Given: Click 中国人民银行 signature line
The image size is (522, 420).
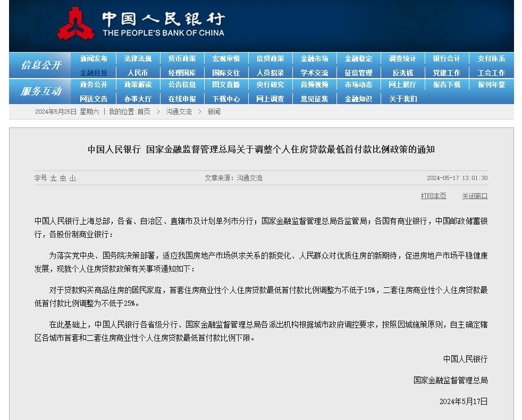Looking at the screenshot, I should tap(465, 359).
